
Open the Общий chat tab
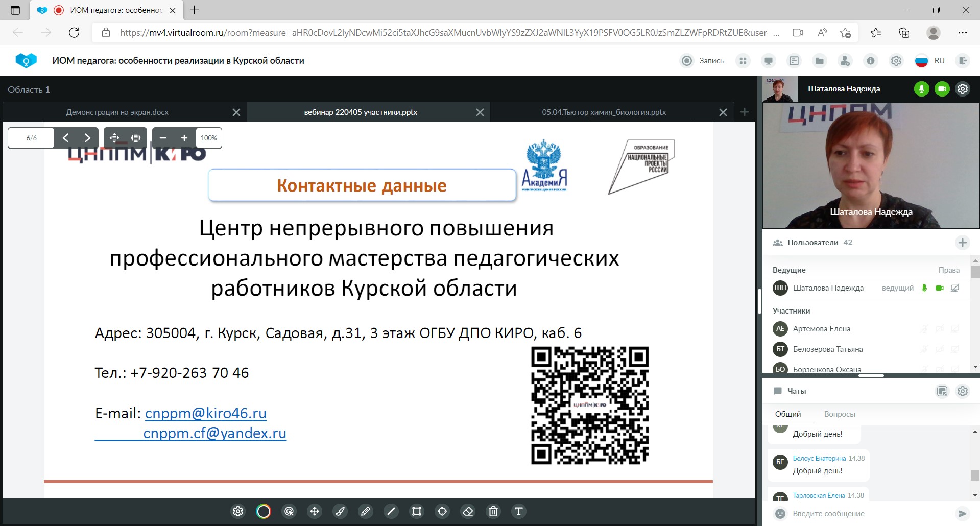click(788, 414)
